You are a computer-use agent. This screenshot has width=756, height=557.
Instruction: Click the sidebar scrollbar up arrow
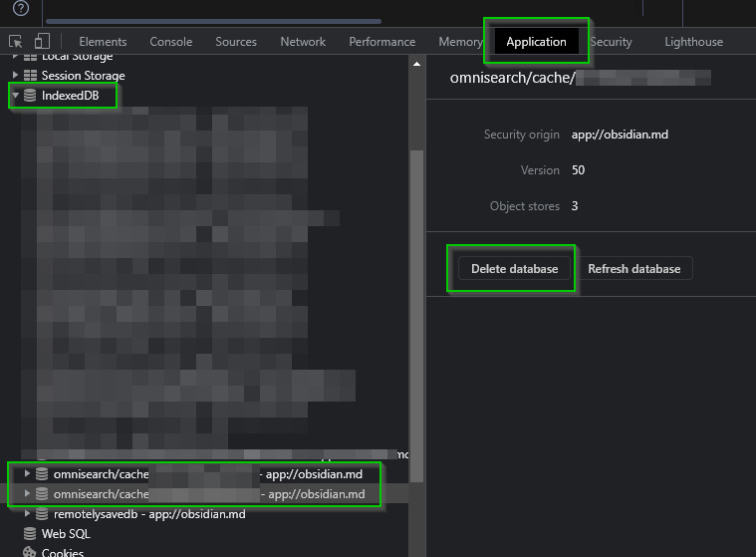click(x=416, y=64)
